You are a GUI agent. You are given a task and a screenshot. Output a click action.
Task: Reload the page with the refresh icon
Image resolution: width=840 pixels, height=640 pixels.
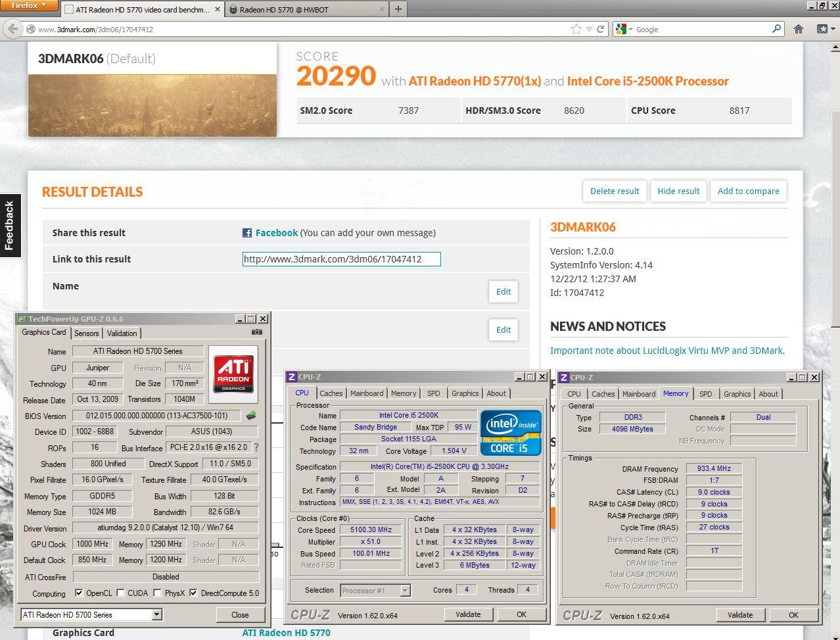click(600, 29)
